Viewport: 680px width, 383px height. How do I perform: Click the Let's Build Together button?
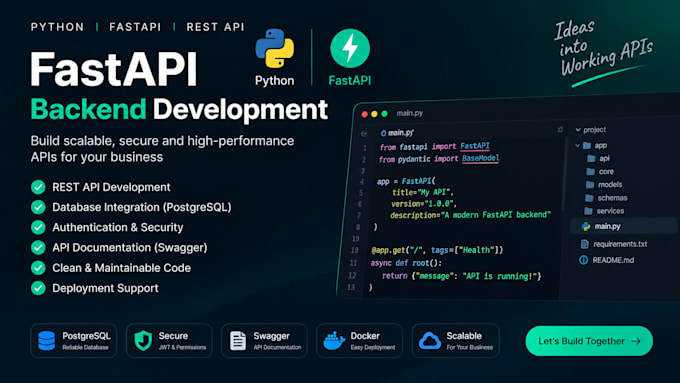click(589, 341)
